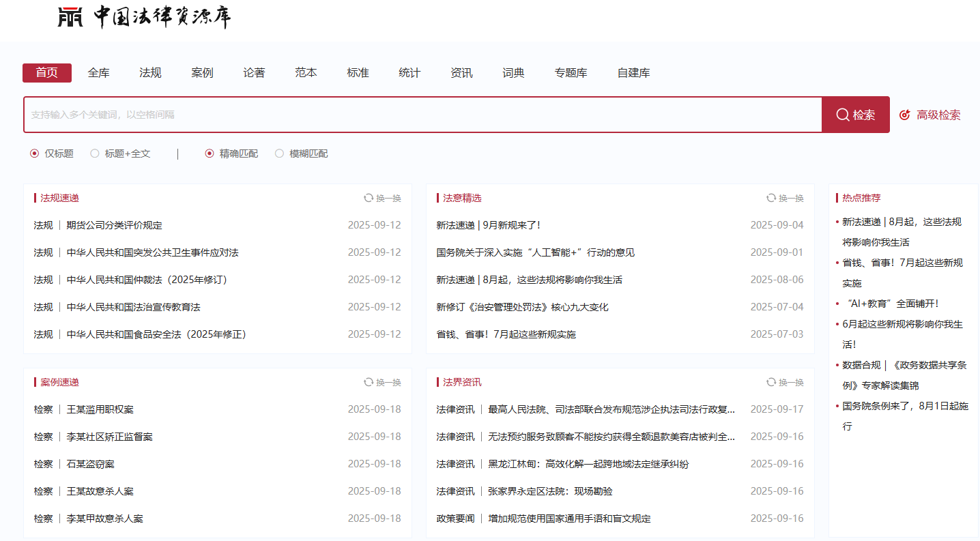Refresh 法规速递 with 换一换 icon

pyautogui.click(x=369, y=198)
